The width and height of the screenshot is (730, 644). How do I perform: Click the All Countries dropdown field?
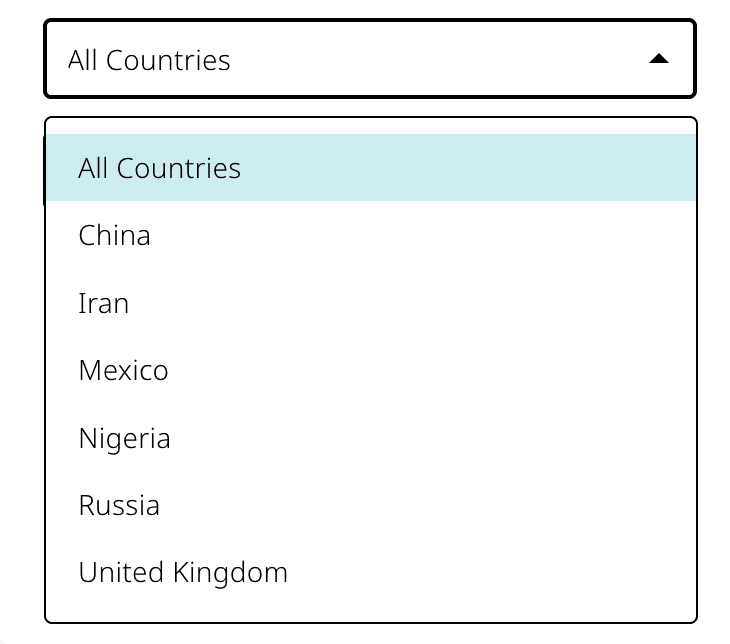point(369,60)
